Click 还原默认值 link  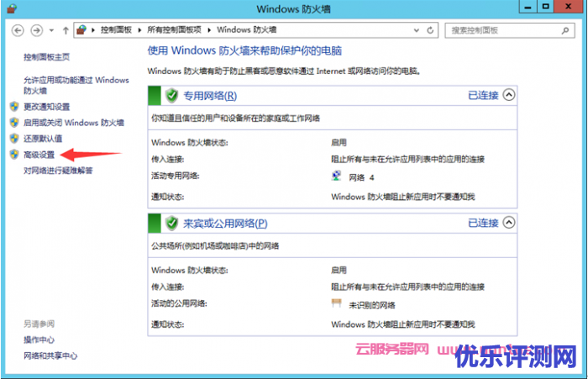[43, 139]
